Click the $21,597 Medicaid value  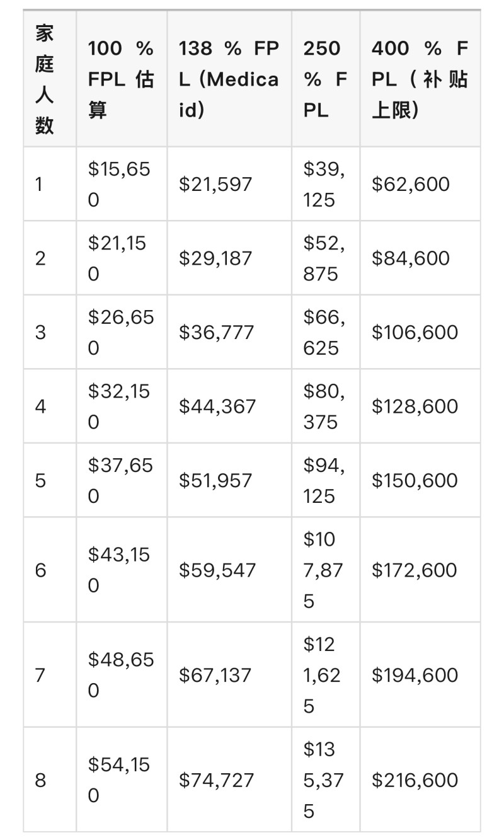(215, 184)
